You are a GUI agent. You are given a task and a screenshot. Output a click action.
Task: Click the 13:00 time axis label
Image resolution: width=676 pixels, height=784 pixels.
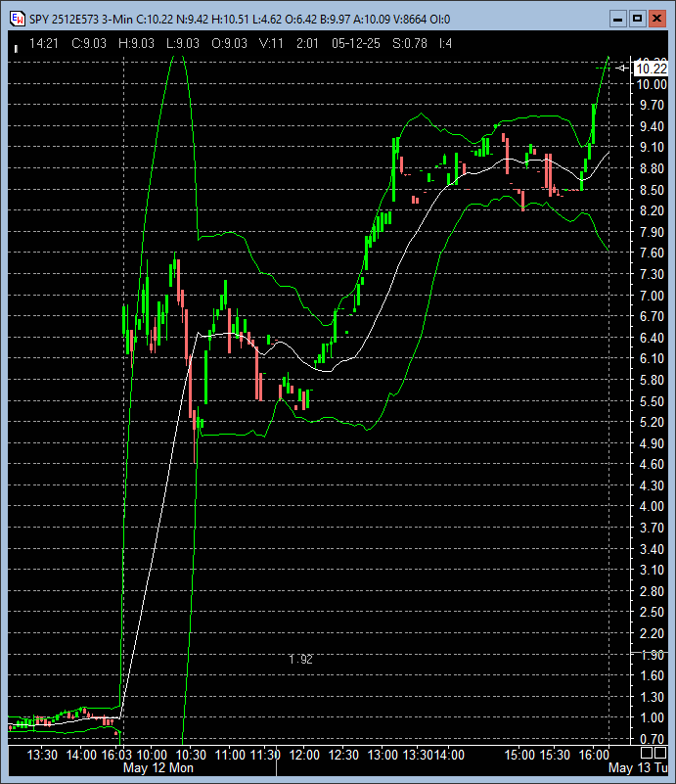click(x=383, y=755)
